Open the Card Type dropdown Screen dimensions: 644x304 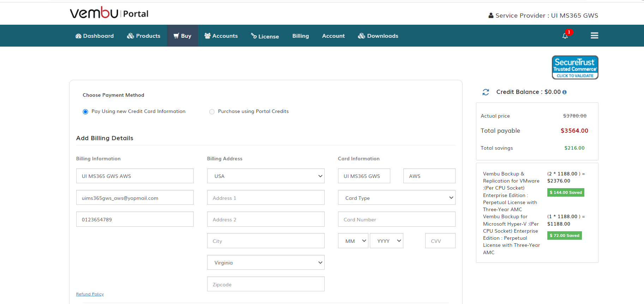click(x=397, y=198)
